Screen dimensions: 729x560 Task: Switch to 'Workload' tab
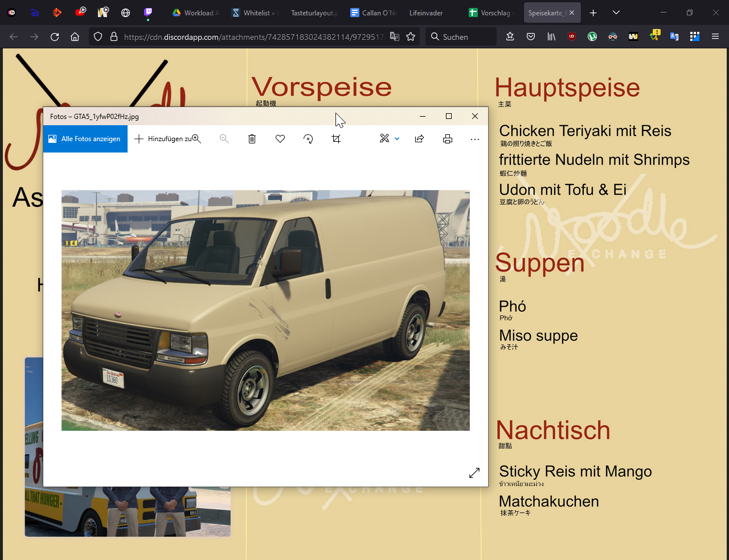[196, 13]
